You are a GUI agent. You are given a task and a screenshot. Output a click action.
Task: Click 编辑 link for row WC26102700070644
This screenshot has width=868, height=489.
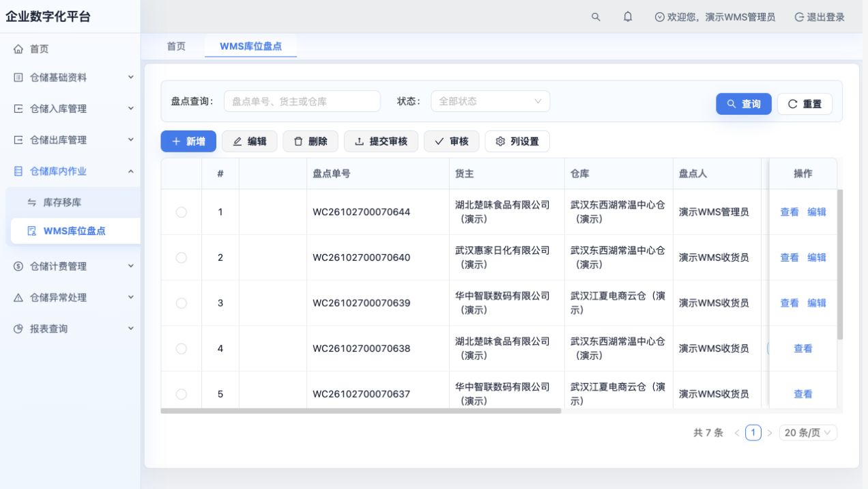[817, 212]
